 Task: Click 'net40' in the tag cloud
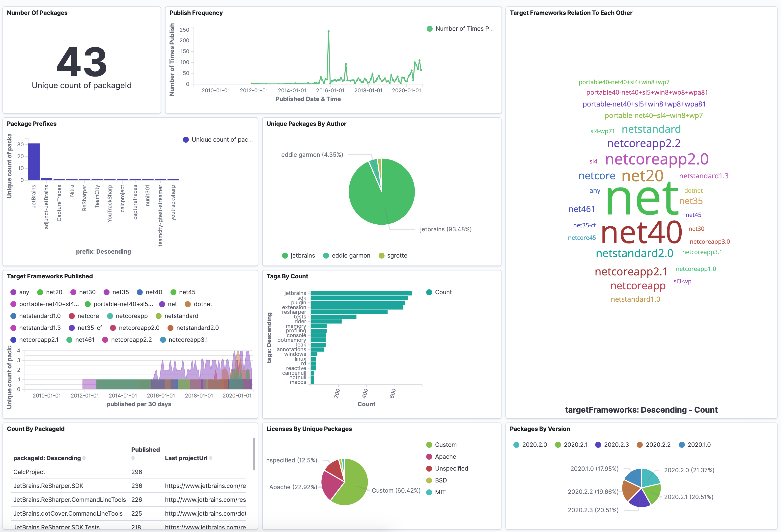641,232
